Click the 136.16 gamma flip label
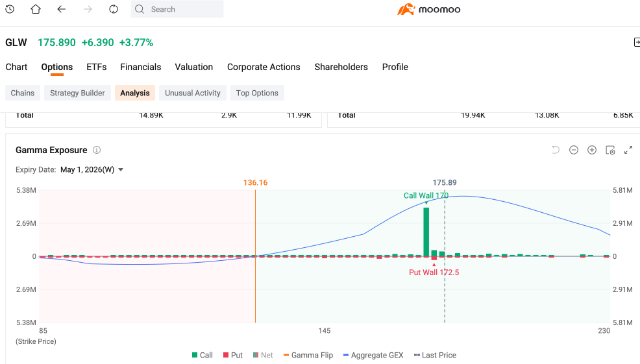Viewport: 640px width, 364px height. coord(256,182)
